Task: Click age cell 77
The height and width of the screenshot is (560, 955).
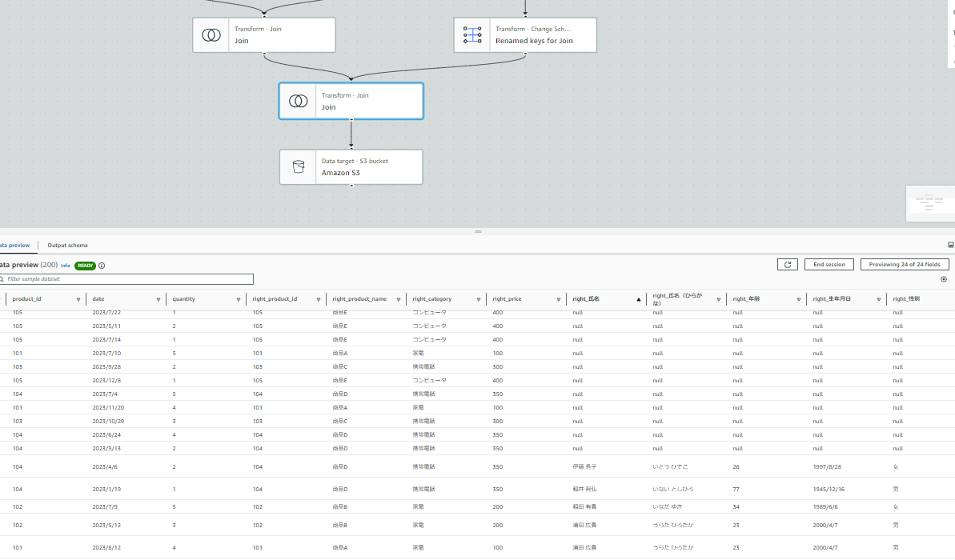Action: coord(736,490)
